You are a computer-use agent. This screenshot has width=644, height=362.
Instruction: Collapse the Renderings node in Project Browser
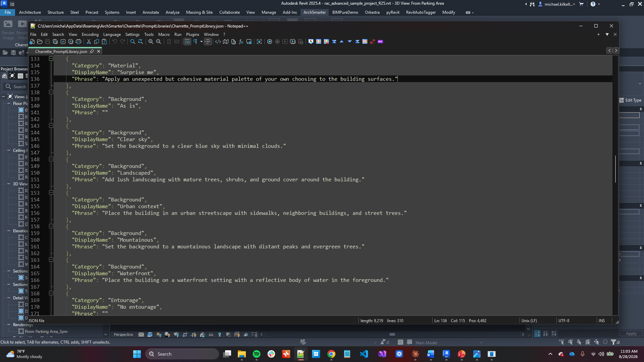(8, 324)
